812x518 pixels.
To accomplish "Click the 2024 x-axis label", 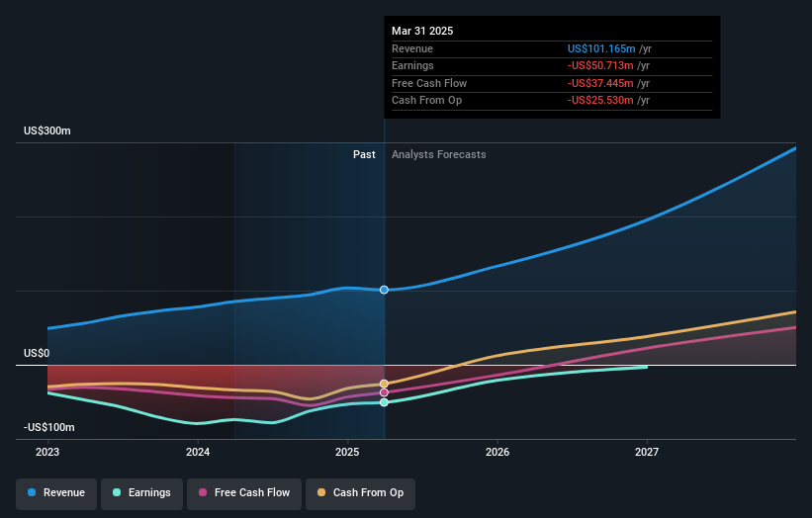I will pyautogui.click(x=198, y=452).
